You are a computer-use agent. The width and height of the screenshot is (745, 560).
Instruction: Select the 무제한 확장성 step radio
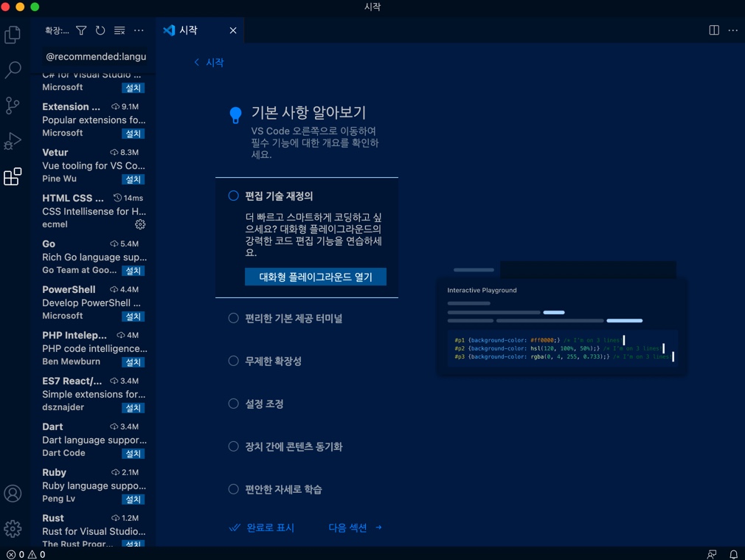tap(233, 361)
